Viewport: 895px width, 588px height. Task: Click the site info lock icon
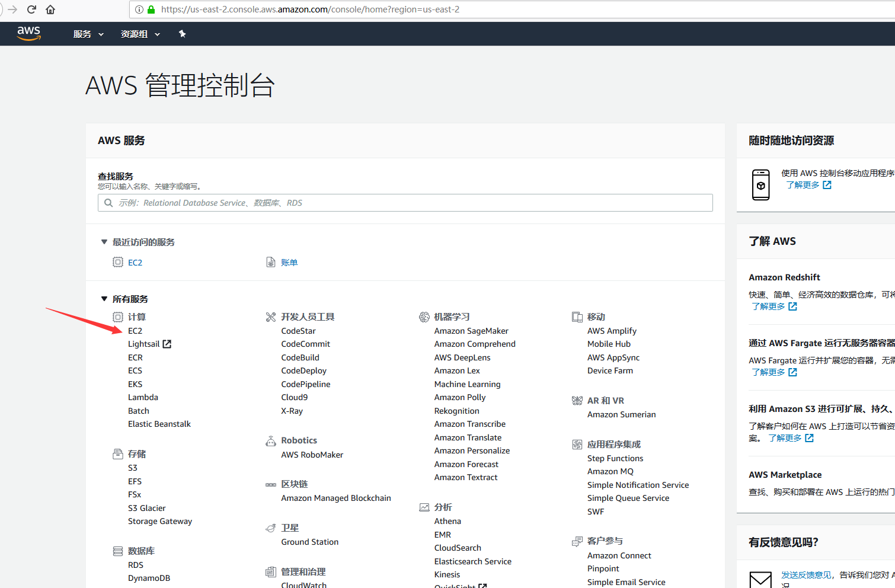click(151, 9)
